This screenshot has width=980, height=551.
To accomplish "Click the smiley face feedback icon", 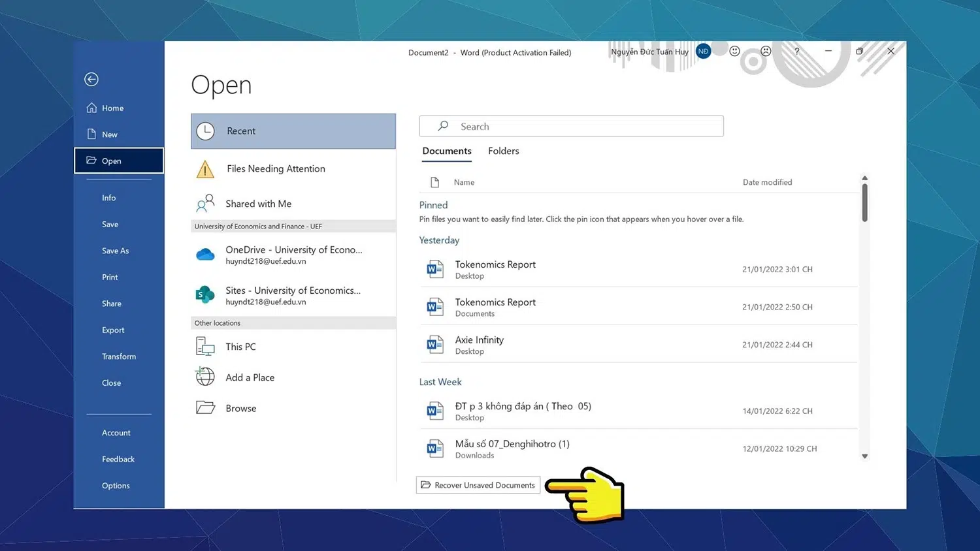I will (x=734, y=51).
